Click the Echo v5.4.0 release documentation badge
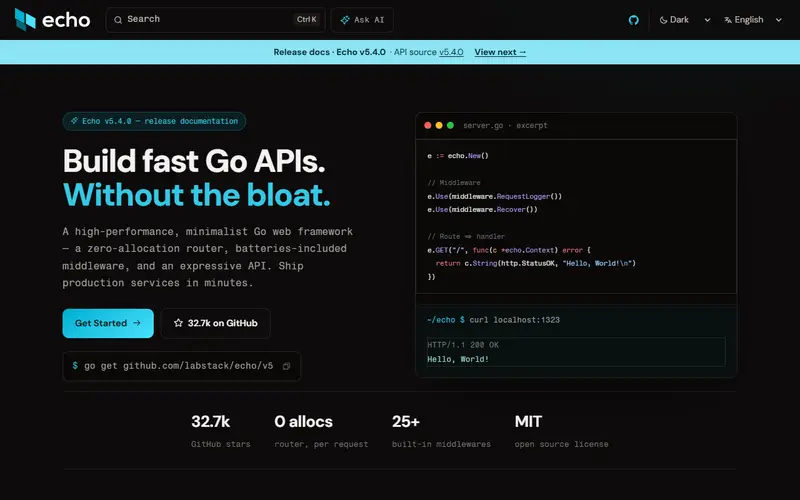This screenshot has width=800, height=500. pos(154,121)
